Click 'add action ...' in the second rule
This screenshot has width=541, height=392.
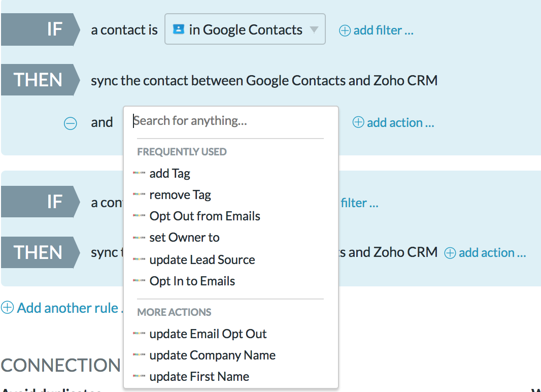point(492,252)
